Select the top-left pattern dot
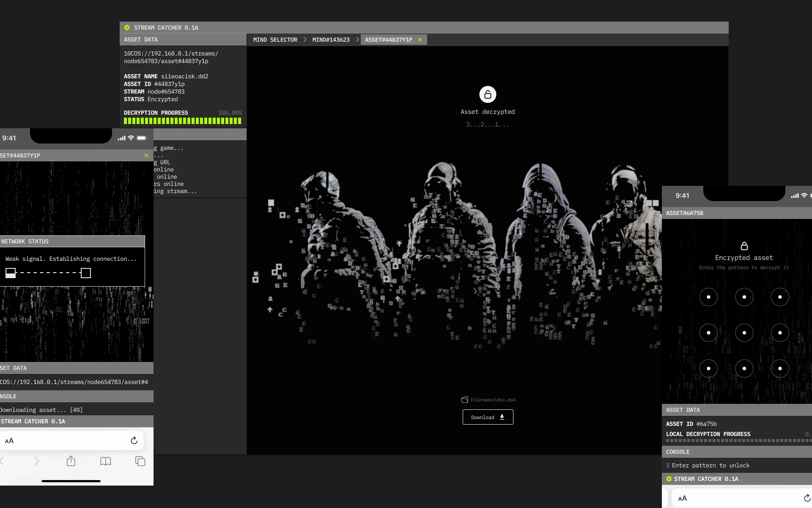The height and width of the screenshot is (508, 812). pyautogui.click(x=708, y=297)
